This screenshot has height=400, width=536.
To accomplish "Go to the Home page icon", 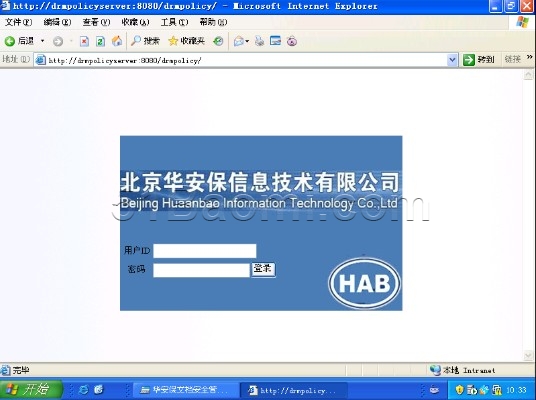I will pyautogui.click(x=117, y=41).
